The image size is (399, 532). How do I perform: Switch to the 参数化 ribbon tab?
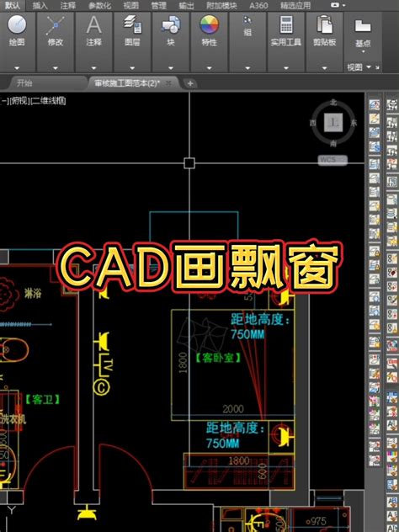pyautogui.click(x=99, y=5)
